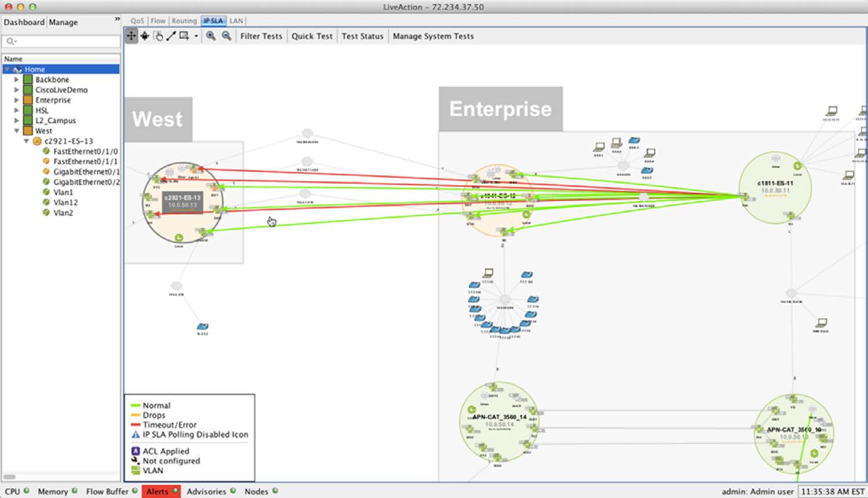
Task: Select the move/pan tool in toolbar
Action: 131,36
